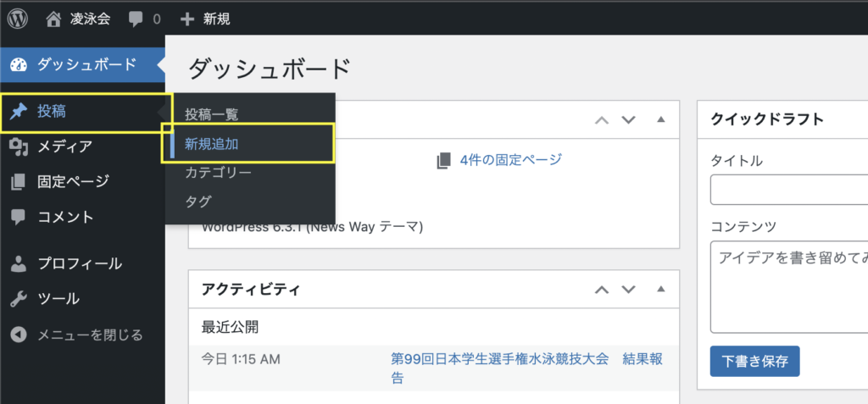Click the プロフィール user icon in sidebar
This screenshot has width=868, height=404.
(18, 263)
